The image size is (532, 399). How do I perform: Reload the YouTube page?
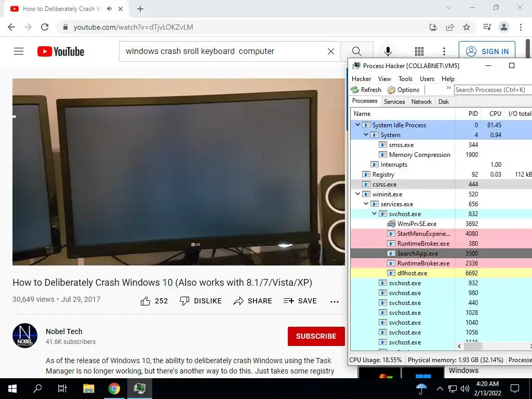point(45,27)
